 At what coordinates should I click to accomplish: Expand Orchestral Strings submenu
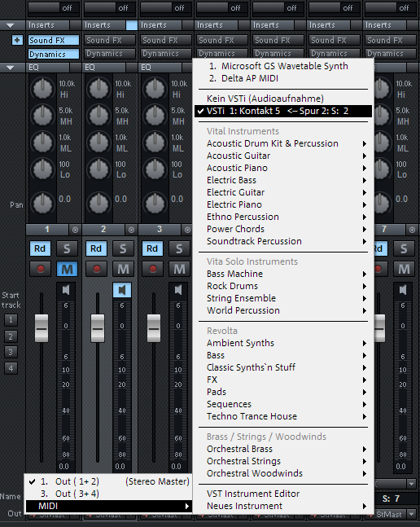tap(283, 461)
